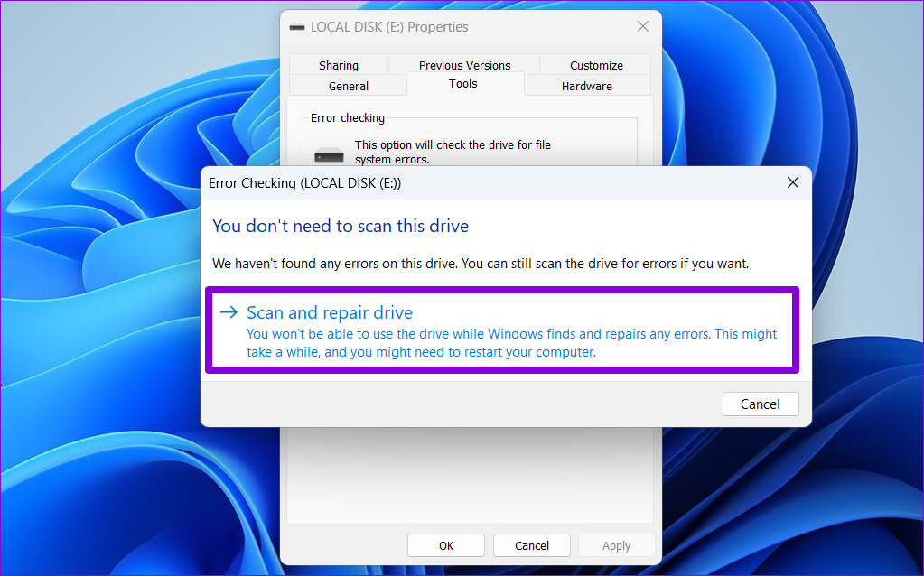The height and width of the screenshot is (576, 924).
Task: Click Cancel in Properties window
Action: coord(531,545)
